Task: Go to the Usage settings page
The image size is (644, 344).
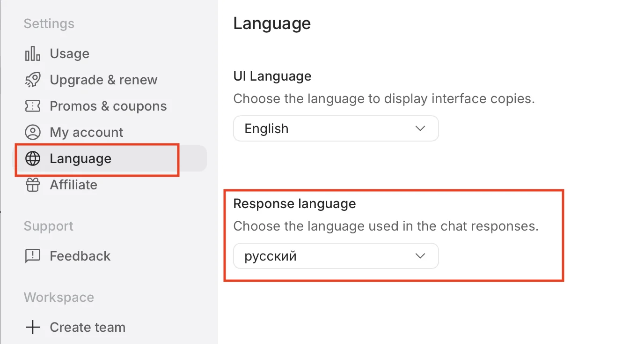Action: coord(70,54)
